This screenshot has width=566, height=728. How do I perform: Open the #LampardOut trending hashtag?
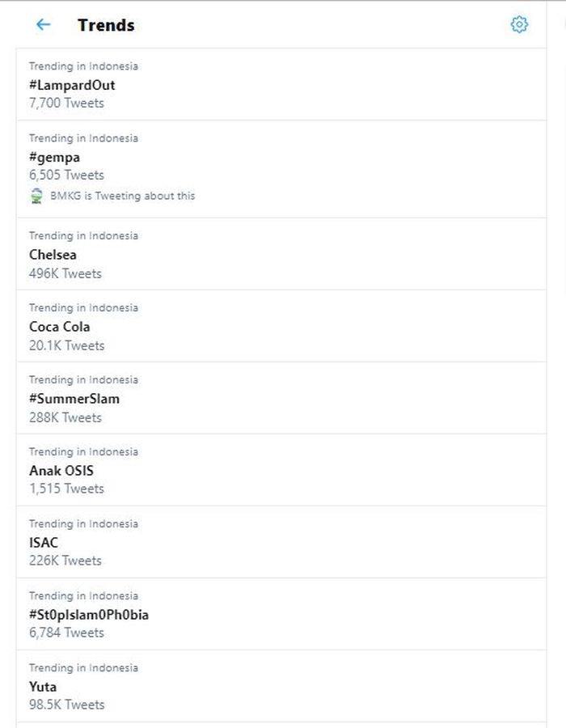pyautogui.click(x=70, y=85)
